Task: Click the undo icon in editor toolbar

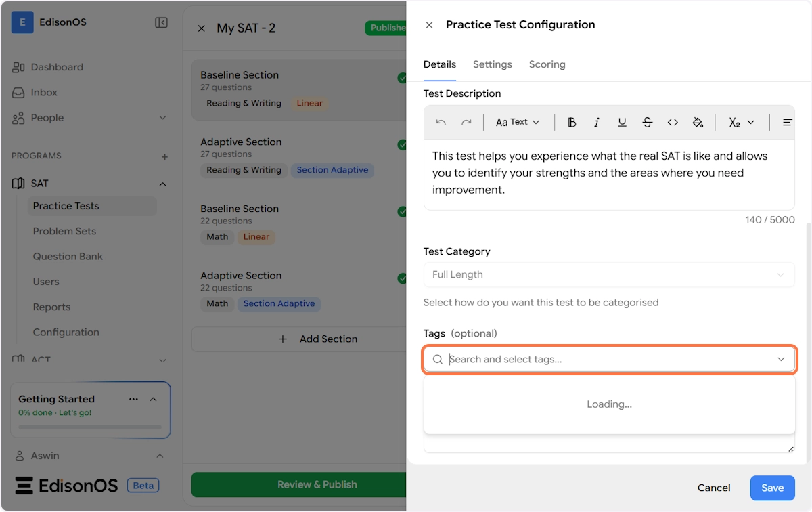Action: [x=441, y=123]
